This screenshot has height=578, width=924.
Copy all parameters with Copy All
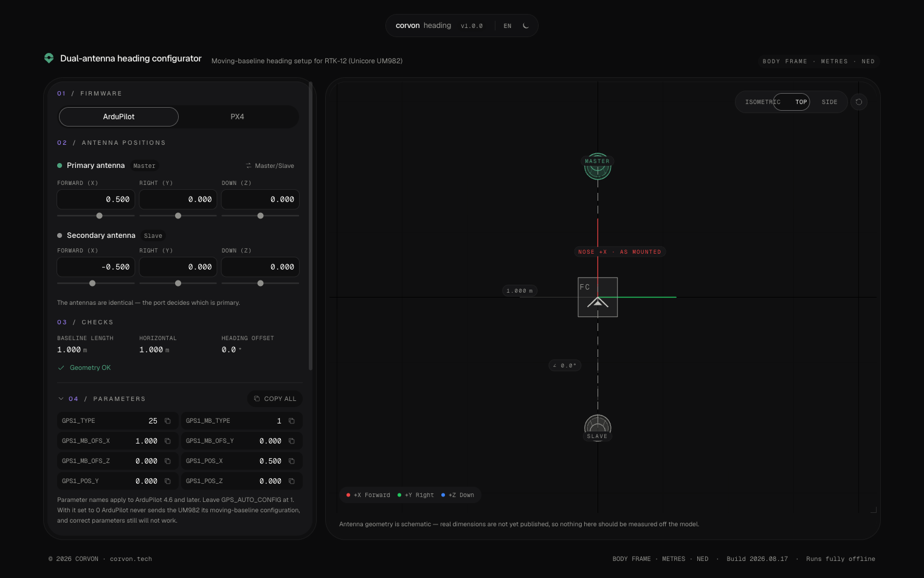click(275, 399)
